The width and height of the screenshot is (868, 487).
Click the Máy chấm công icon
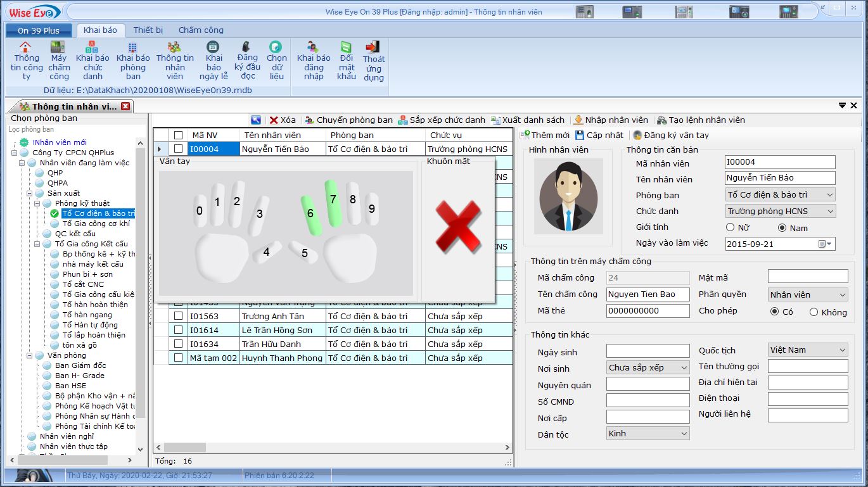click(x=58, y=47)
